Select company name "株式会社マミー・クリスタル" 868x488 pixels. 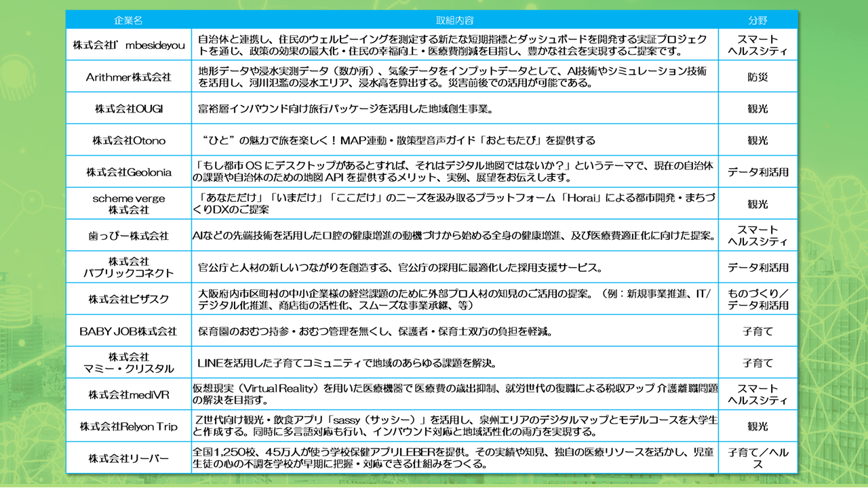[x=129, y=363]
